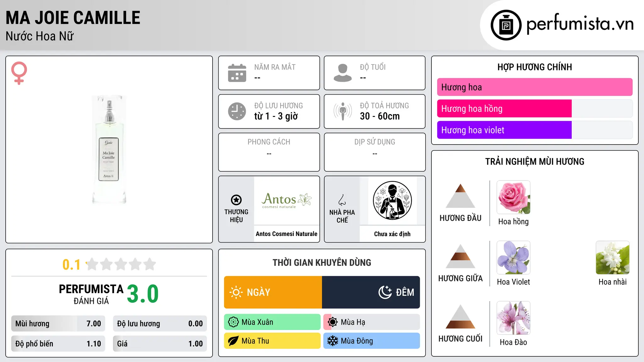Click the Antos cosmesi naturale brand logo

286,200
